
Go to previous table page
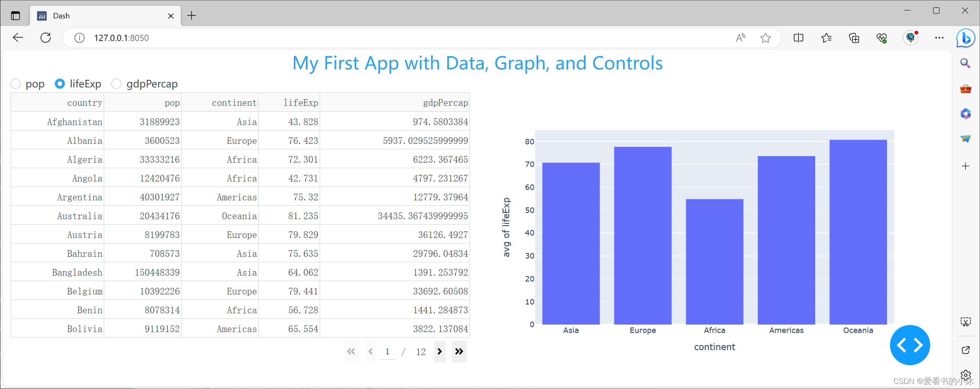click(370, 351)
